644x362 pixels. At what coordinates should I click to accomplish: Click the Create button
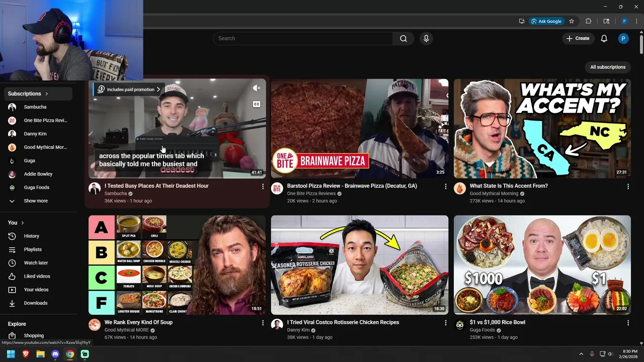tap(578, 39)
